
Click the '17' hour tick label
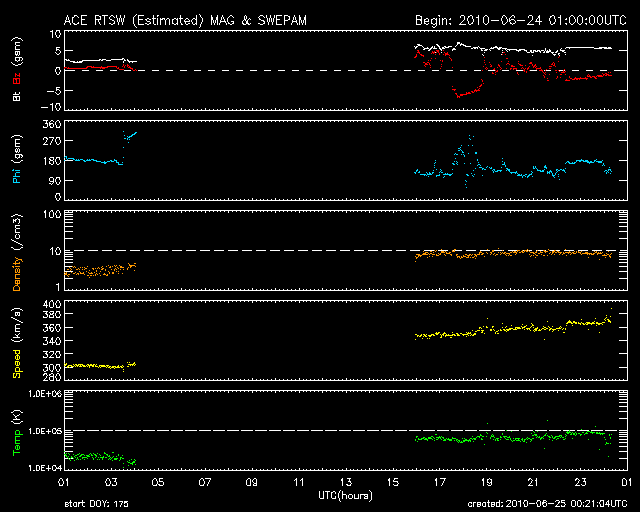(440, 483)
